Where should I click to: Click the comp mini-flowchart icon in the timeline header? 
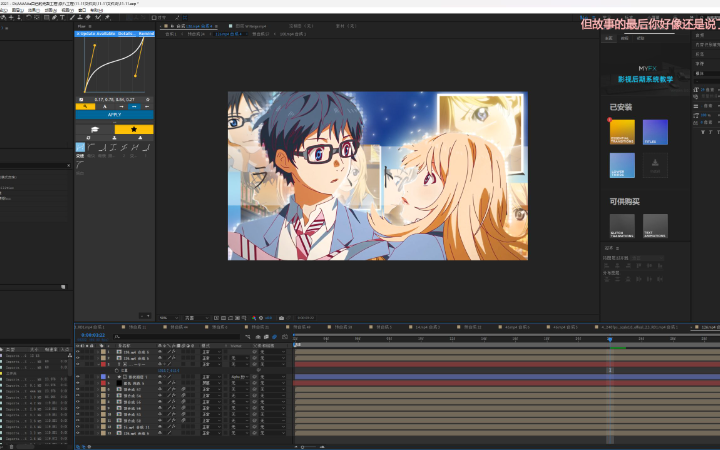pos(248,337)
